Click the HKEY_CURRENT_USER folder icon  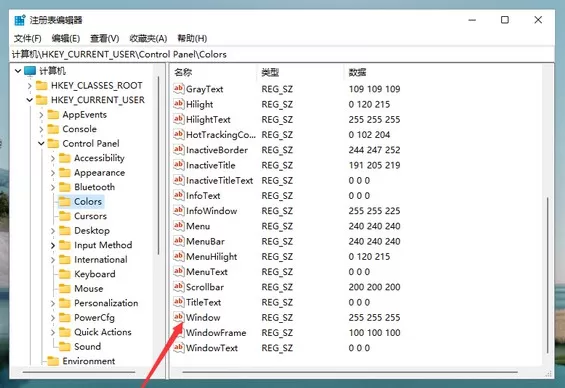pos(42,100)
